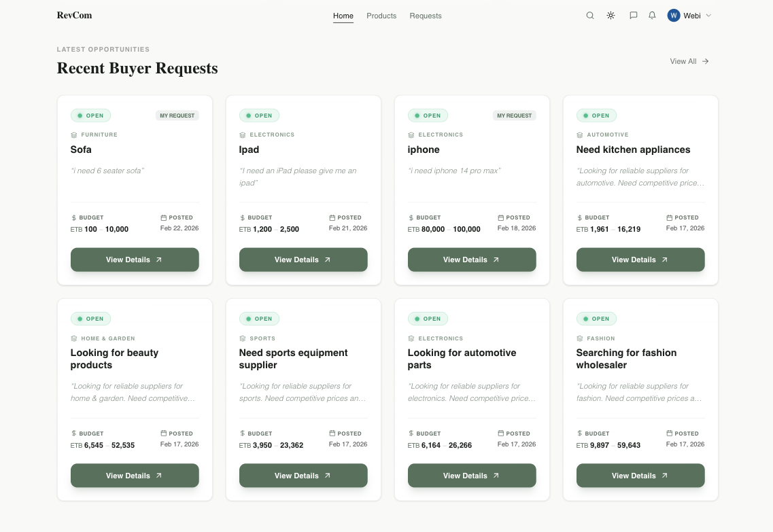Open View Details for the Ipad request

click(x=303, y=260)
